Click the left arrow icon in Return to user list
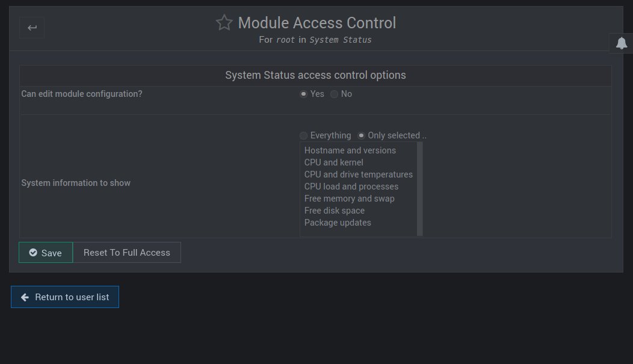This screenshot has width=633, height=364. 24,297
